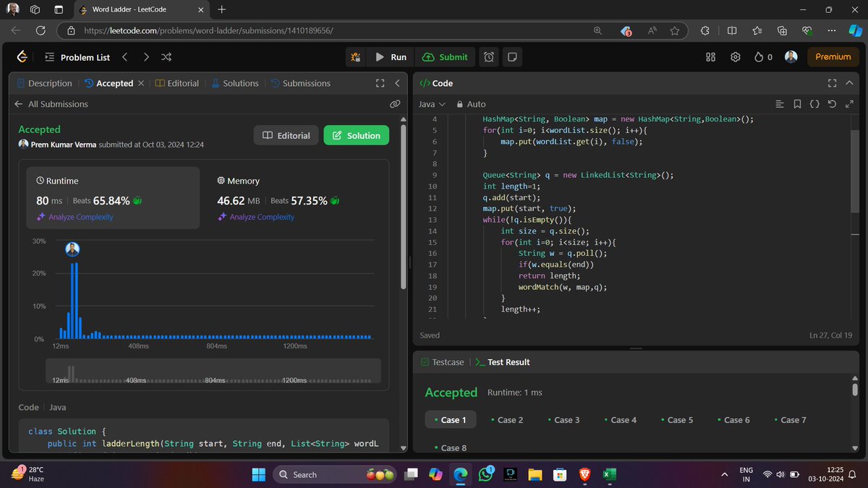Viewport: 868px width, 488px height.
Task: Go to next problem arrow
Action: 146,57
